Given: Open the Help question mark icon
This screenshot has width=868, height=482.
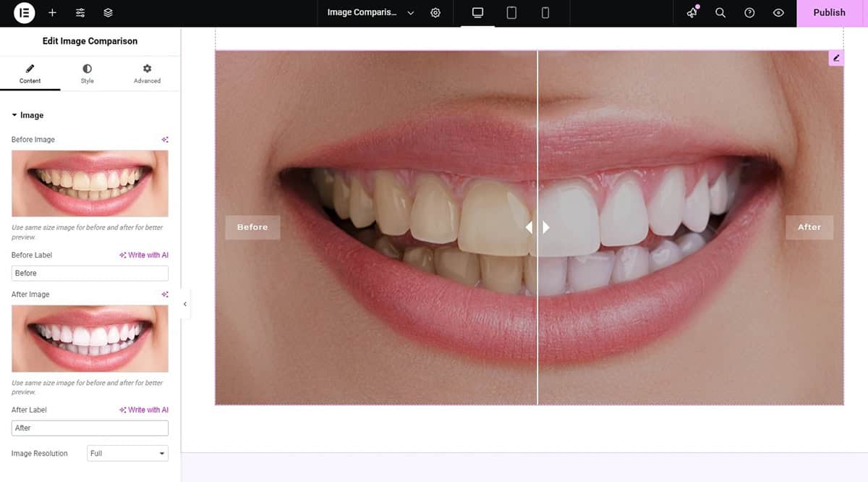Looking at the screenshot, I should (x=749, y=13).
